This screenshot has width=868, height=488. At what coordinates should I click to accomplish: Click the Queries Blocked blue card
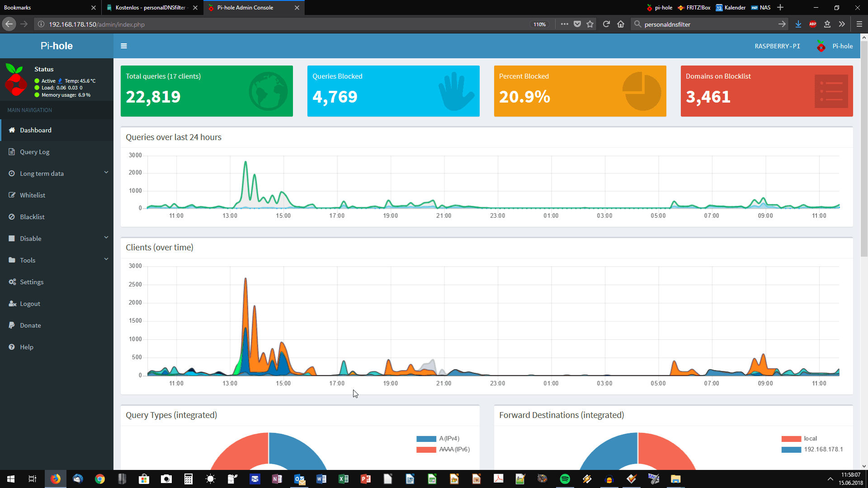point(393,91)
